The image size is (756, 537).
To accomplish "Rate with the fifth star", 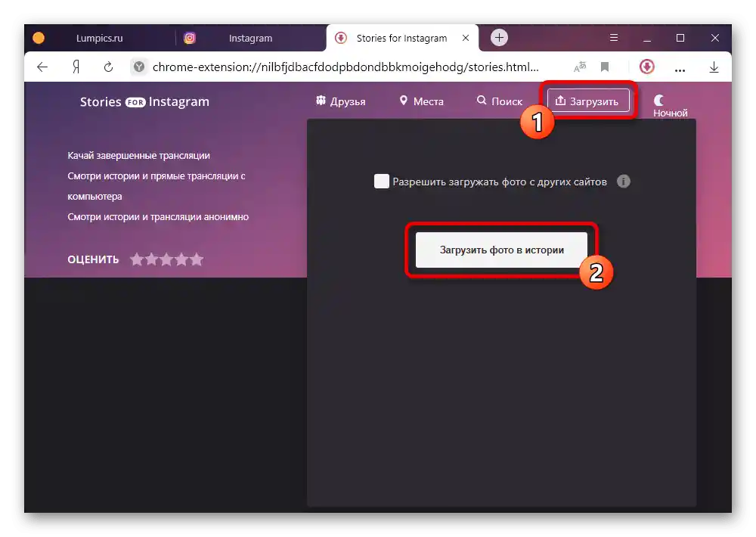I will coord(197,259).
